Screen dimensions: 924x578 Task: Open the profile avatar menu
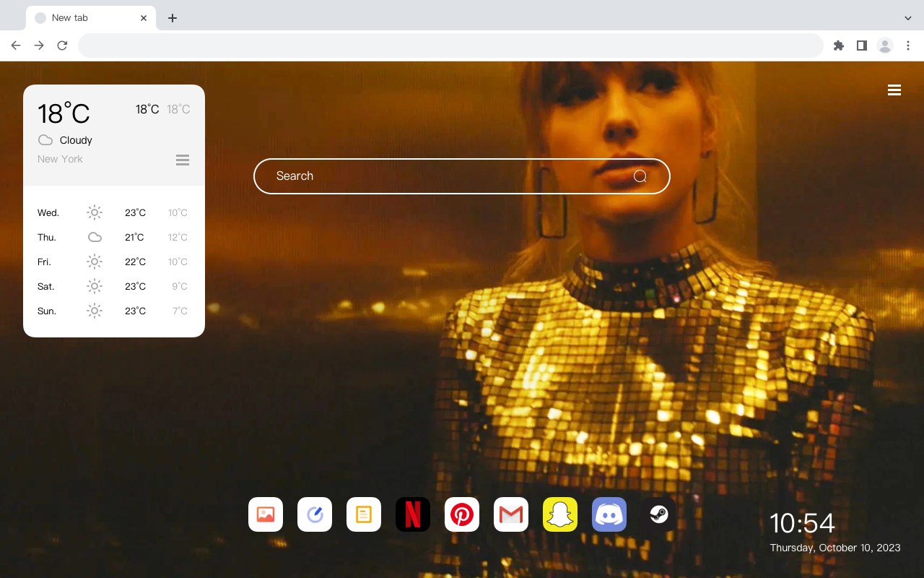[885, 46]
